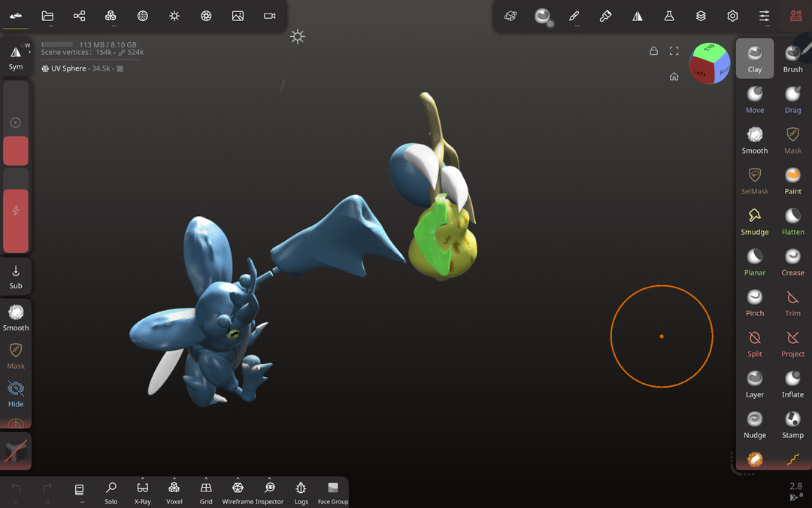Select the Smudge tool
Screen dimensions: 812x508
tap(755, 221)
